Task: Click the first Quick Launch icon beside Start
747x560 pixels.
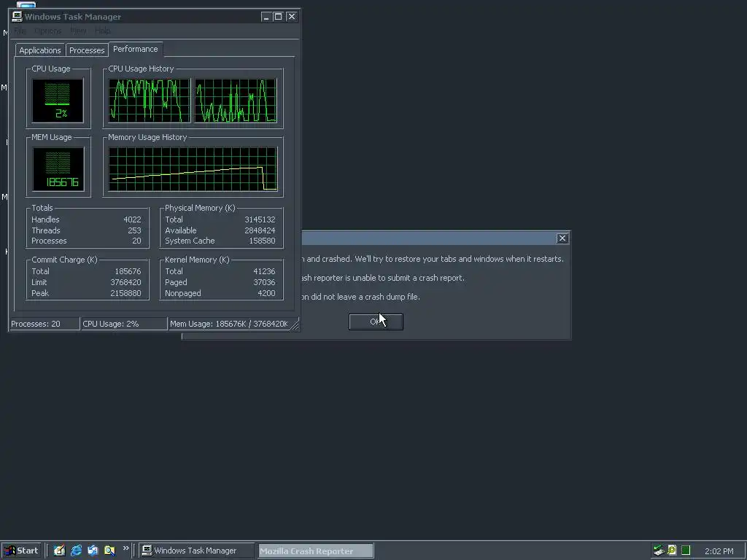Action: coord(59,551)
